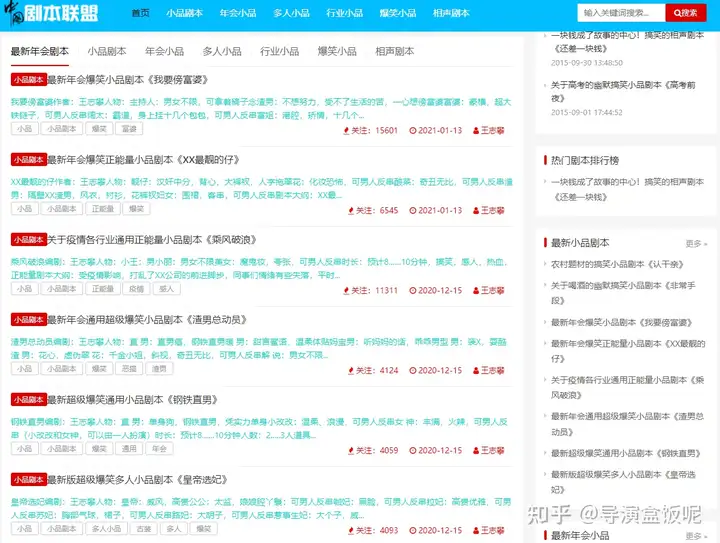Switch to the 年会小品 tab below the header

[164, 51]
